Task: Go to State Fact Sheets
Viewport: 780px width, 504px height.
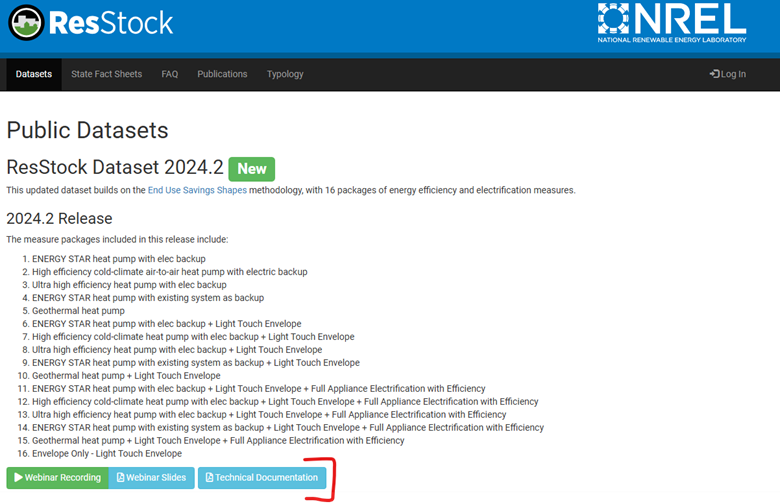Action: click(106, 74)
